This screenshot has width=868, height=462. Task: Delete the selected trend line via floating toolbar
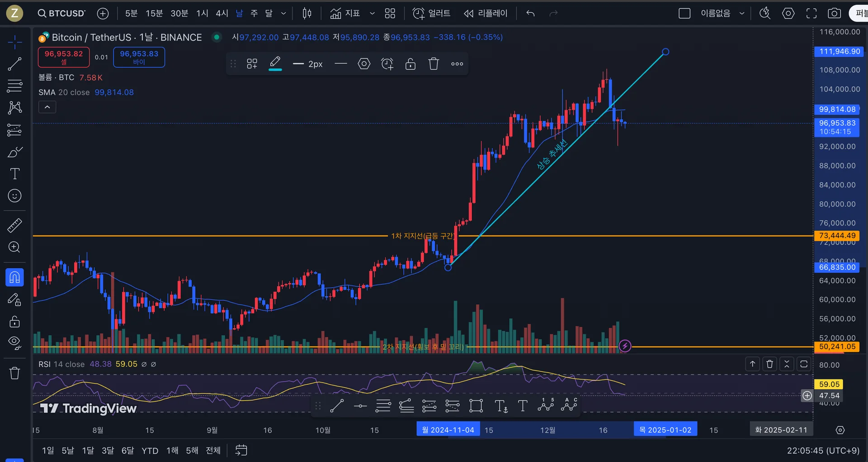click(434, 64)
